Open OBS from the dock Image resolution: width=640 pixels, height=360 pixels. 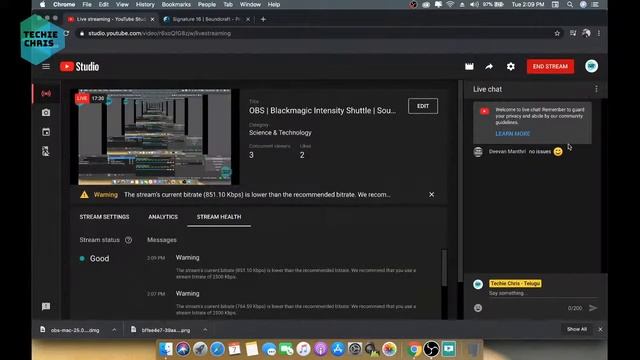[x=431, y=349]
